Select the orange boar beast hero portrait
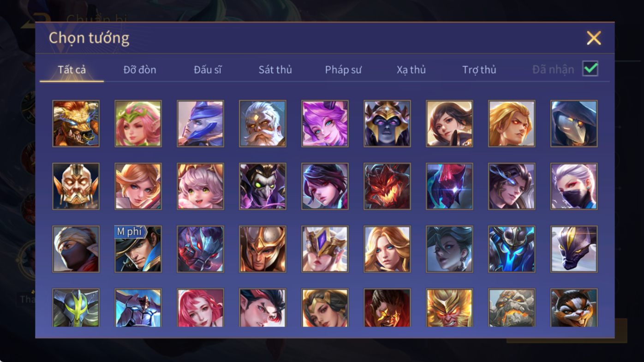The image size is (644, 362). [x=76, y=124]
